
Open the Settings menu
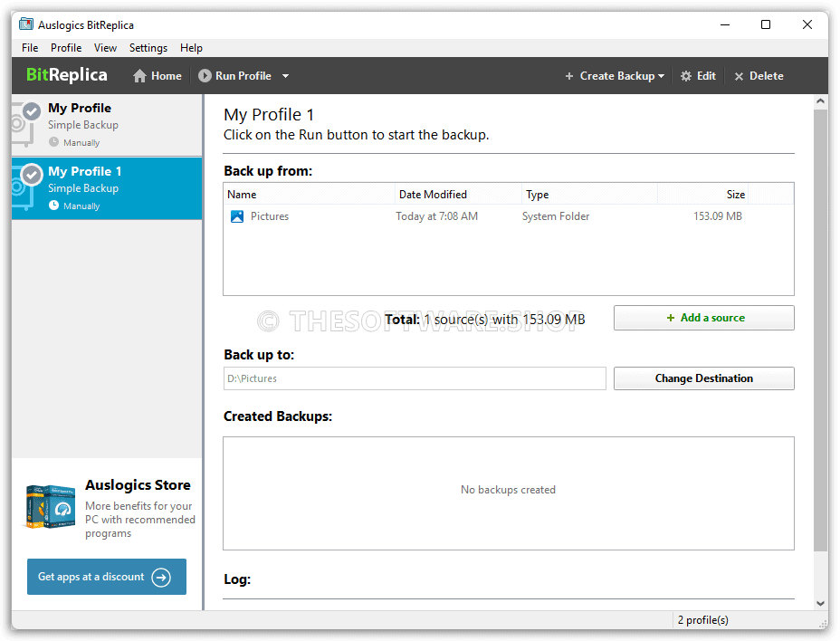click(x=148, y=48)
